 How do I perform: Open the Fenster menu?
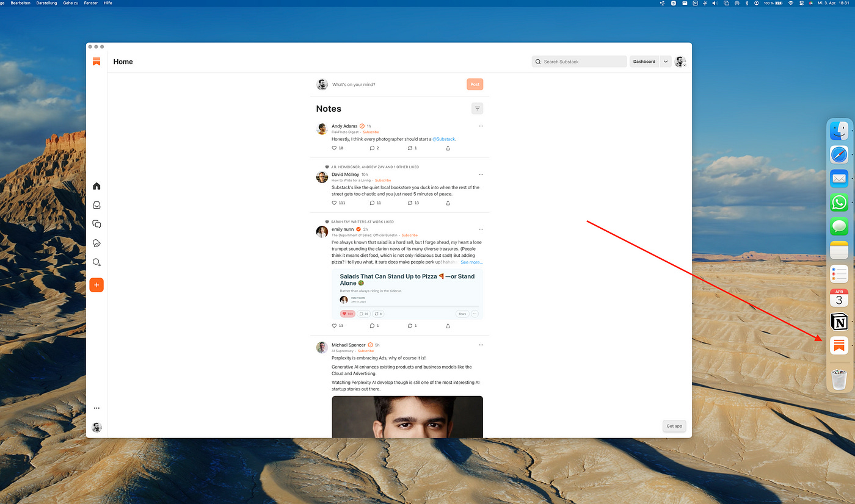92,3
